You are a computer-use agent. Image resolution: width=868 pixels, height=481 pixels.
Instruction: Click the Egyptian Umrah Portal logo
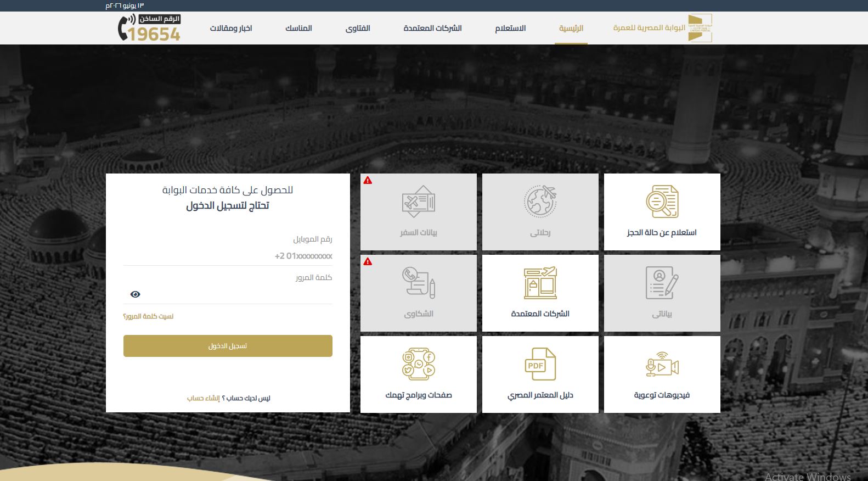[x=700, y=28]
